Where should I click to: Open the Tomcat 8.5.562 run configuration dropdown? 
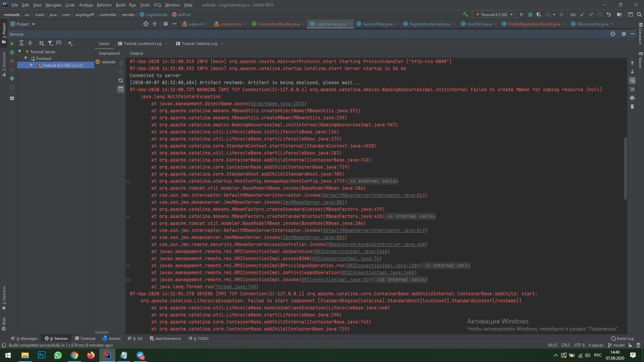pos(494,15)
